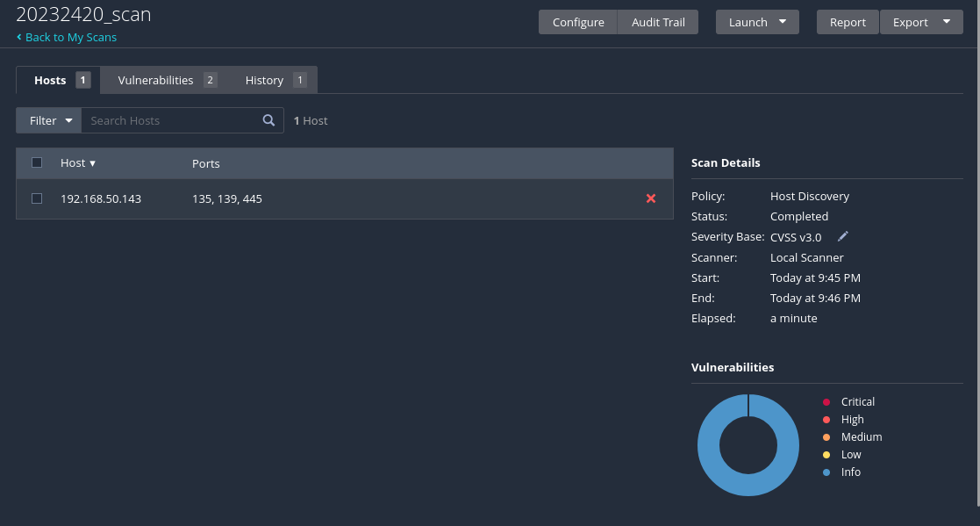Click the Local Scanner value
980x526 pixels.
pyautogui.click(x=806, y=257)
